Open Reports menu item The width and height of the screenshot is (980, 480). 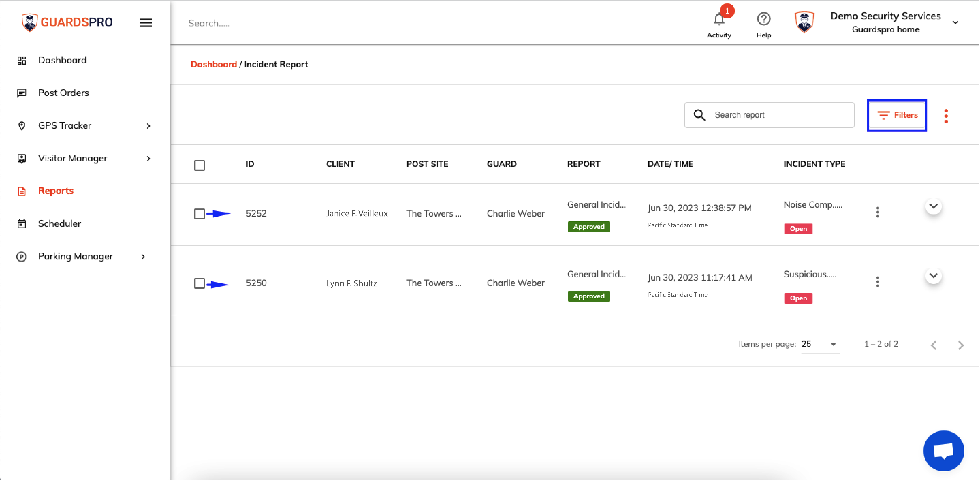tap(56, 191)
